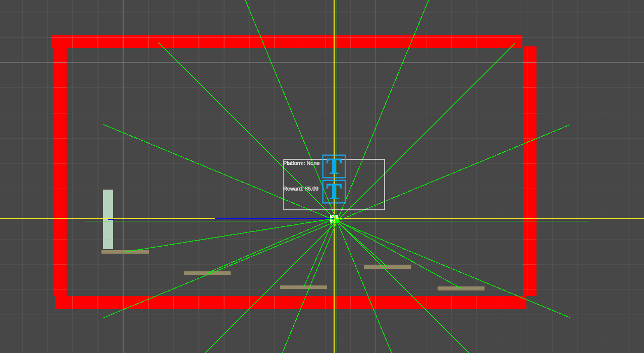Click the bottom edge of the white canvas rectangle

coord(353,209)
